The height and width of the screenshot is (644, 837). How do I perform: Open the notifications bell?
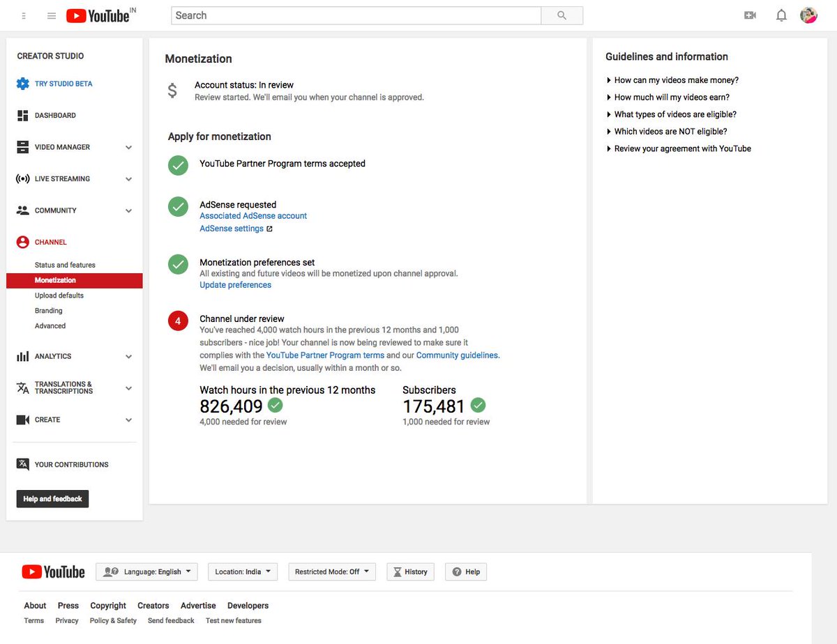pyautogui.click(x=781, y=15)
